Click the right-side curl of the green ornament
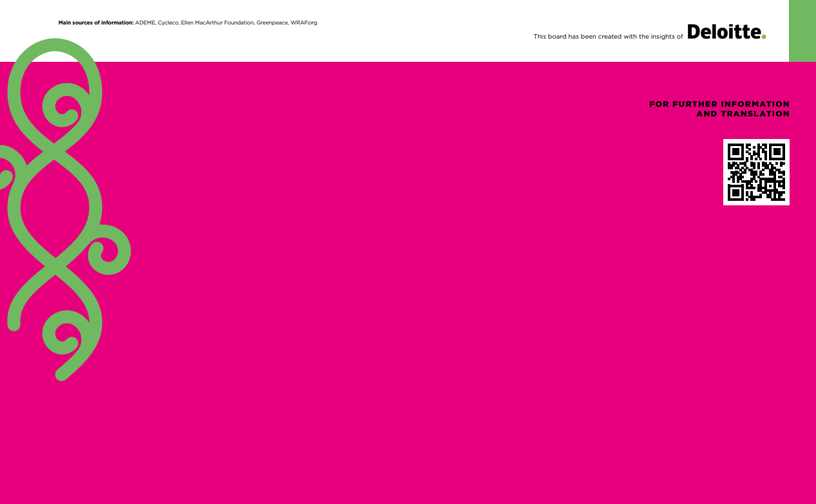 click(108, 250)
